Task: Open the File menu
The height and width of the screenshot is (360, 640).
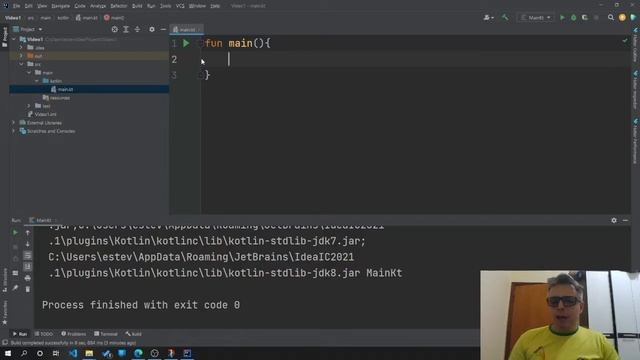Action: point(16,6)
